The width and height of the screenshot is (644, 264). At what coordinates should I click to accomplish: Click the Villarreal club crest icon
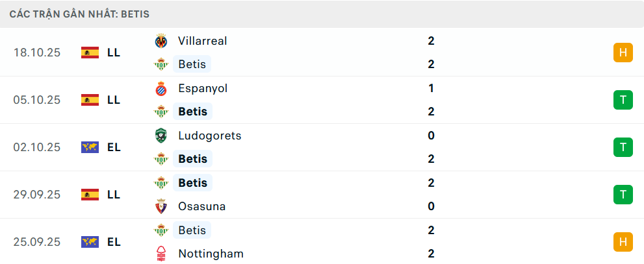161,41
